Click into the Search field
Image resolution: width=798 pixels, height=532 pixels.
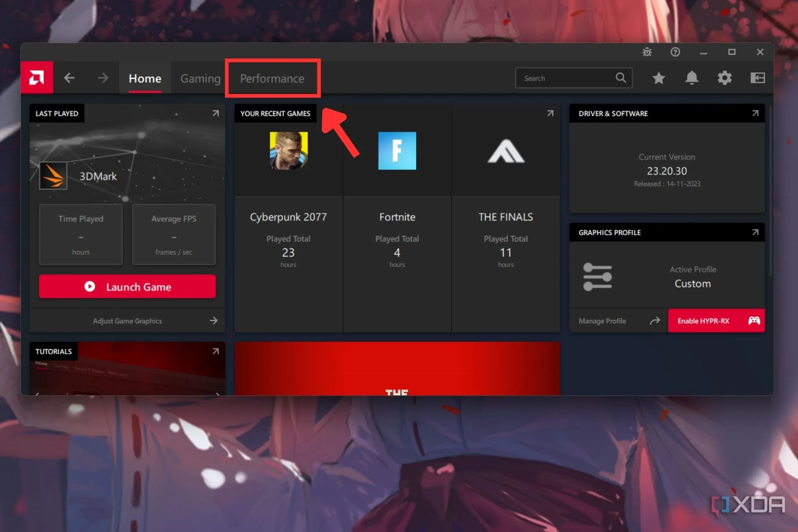coord(574,78)
